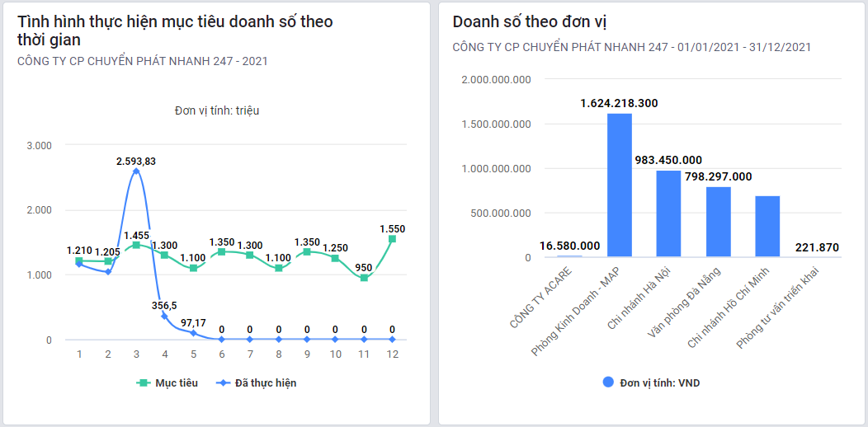This screenshot has height=427, width=868.
Task: Click month 3 on the x-axis
Action: tap(136, 354)
